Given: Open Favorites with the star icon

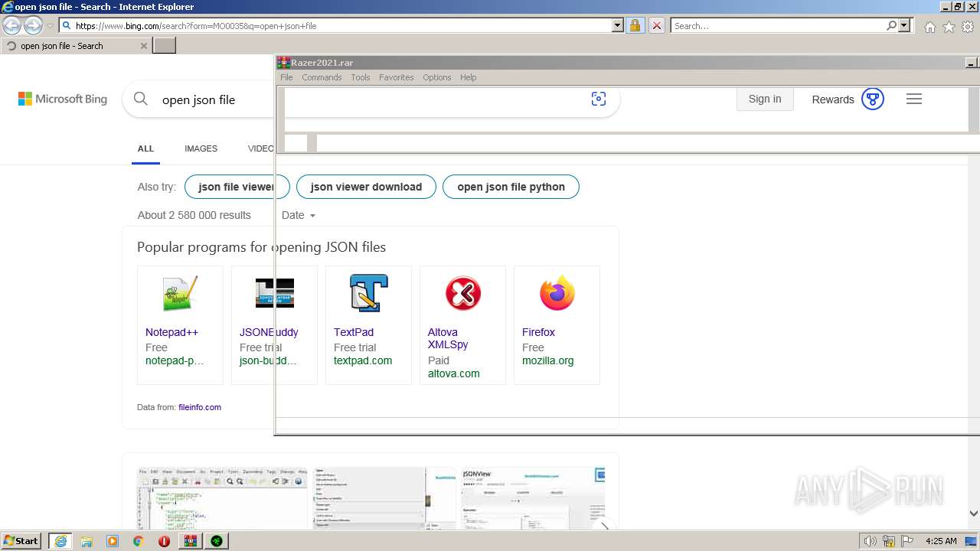Looking at the screenshot, I should tap(949, 27).
